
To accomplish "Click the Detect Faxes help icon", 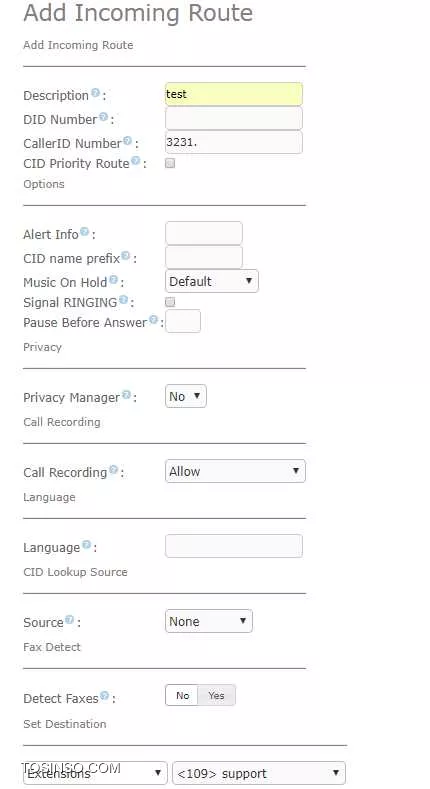I will point(104,696).
